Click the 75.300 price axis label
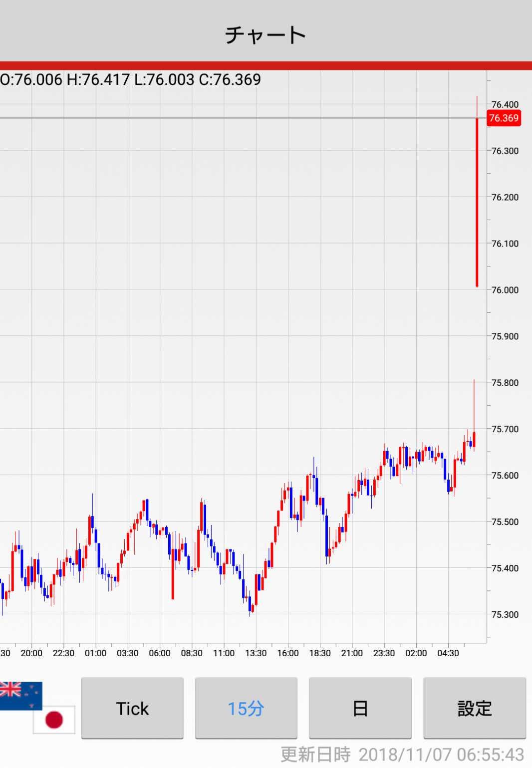This screenshot has width=532, height=768. (x=505, y=615)
